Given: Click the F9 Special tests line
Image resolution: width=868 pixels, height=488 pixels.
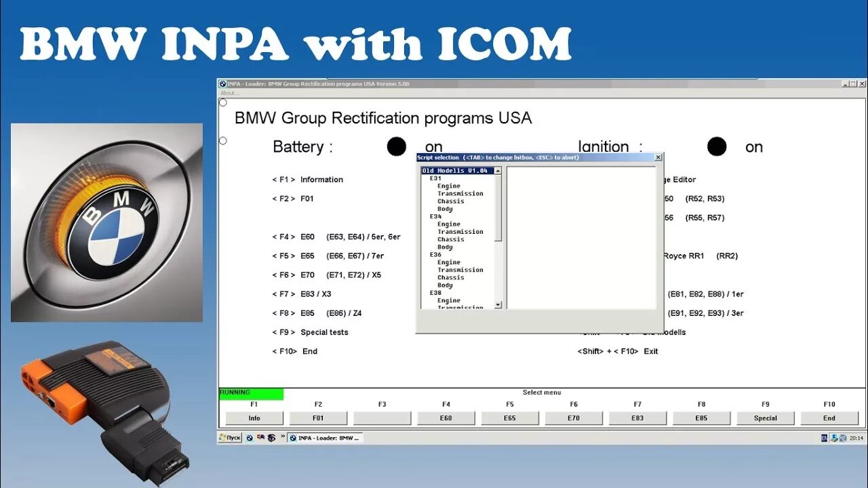Looking at the screenshot, I should (x=311, y=332).
